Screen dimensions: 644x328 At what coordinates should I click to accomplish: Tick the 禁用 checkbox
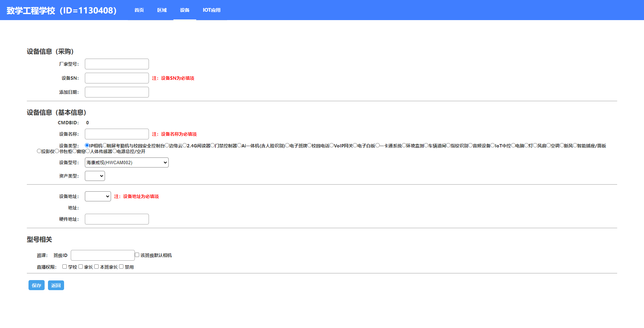tap(121, 267)
